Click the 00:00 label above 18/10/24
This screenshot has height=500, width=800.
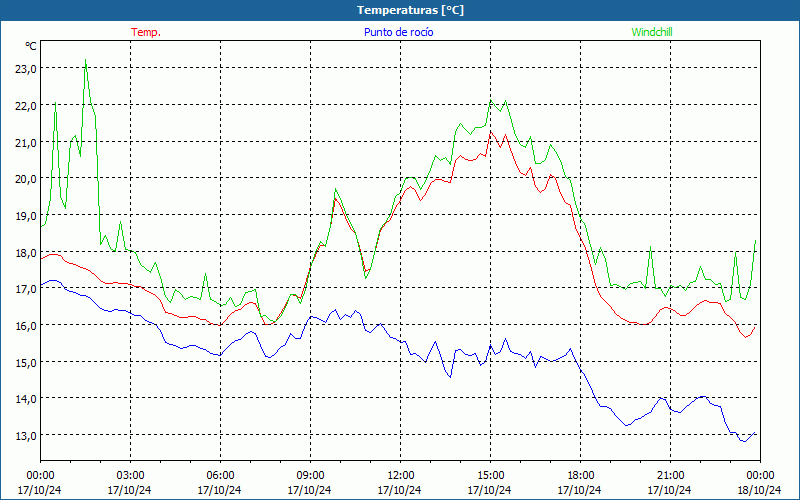[760, 476]
